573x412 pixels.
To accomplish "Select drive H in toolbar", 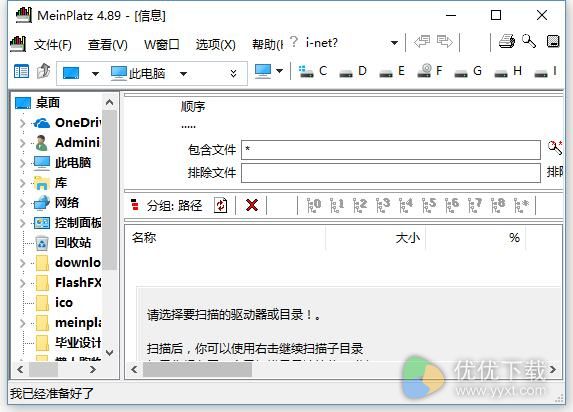I will (508, 71).
